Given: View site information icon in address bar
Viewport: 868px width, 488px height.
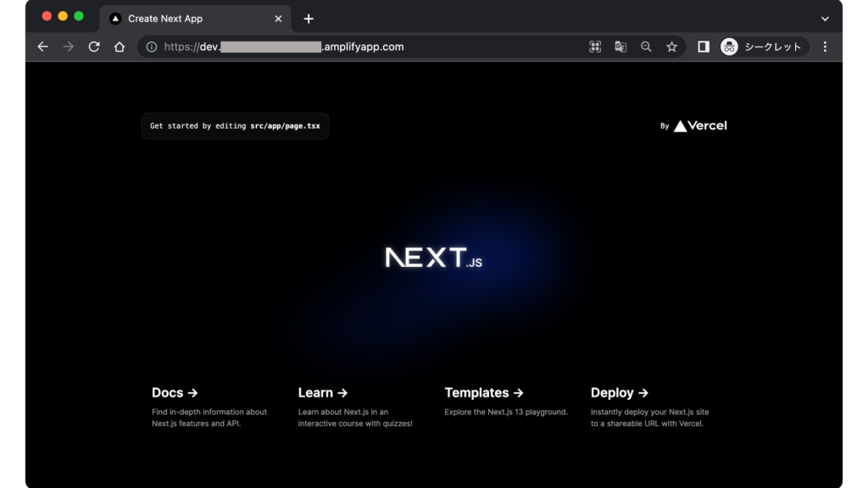Looking at the screenshot, I should point(151,47).
